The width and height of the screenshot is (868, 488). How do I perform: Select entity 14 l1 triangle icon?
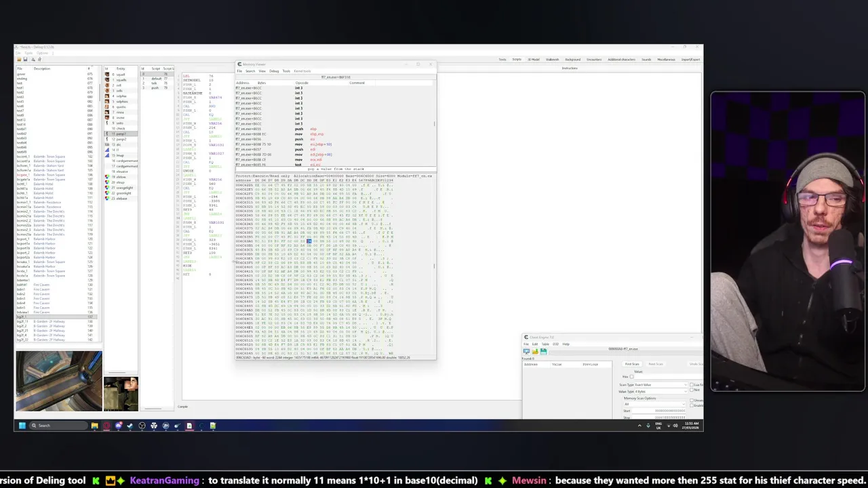tap(107, 150)
